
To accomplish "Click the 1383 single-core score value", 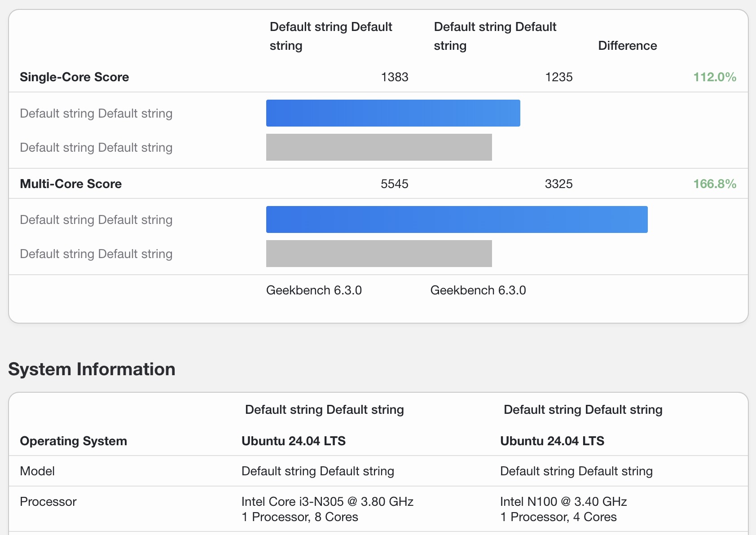I will click(395, 77).
